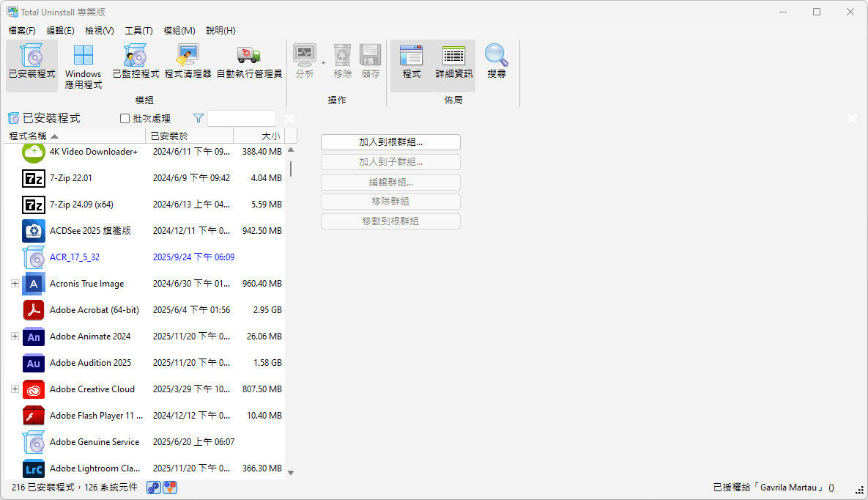Toggle the 詳細資訊 layout view
This screenshot has height=500, width=868.
(x=454, y=63)
